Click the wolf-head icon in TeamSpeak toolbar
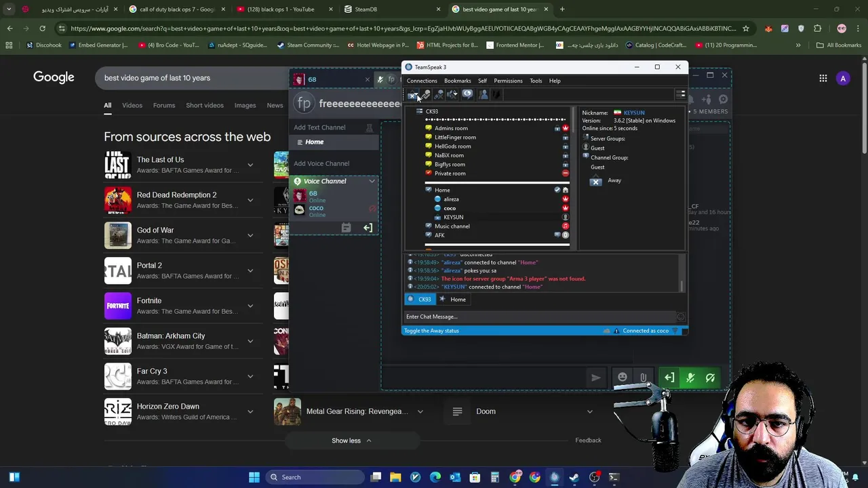The height and width of the screenshot is (488, 868). (496, 95)
